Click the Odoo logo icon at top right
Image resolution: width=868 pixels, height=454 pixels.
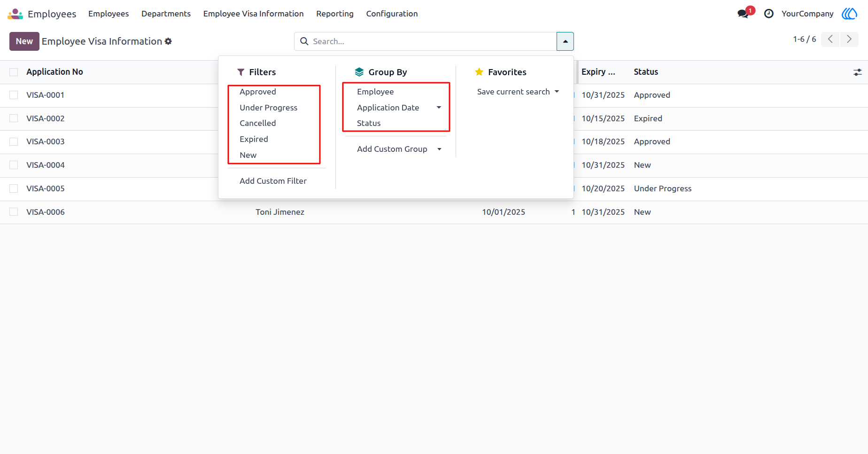(849, 14)
